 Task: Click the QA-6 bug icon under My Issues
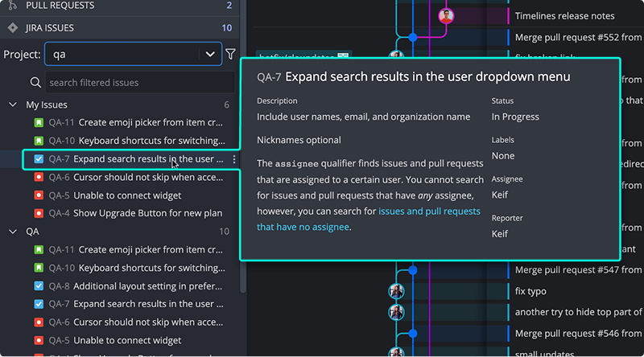pyautogui.click(x=39, y=177)
